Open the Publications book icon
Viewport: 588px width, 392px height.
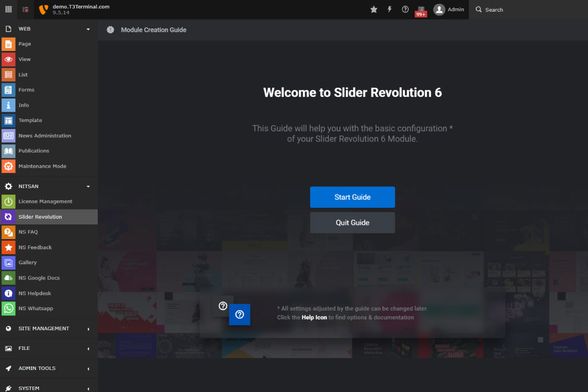coord(8,151)
